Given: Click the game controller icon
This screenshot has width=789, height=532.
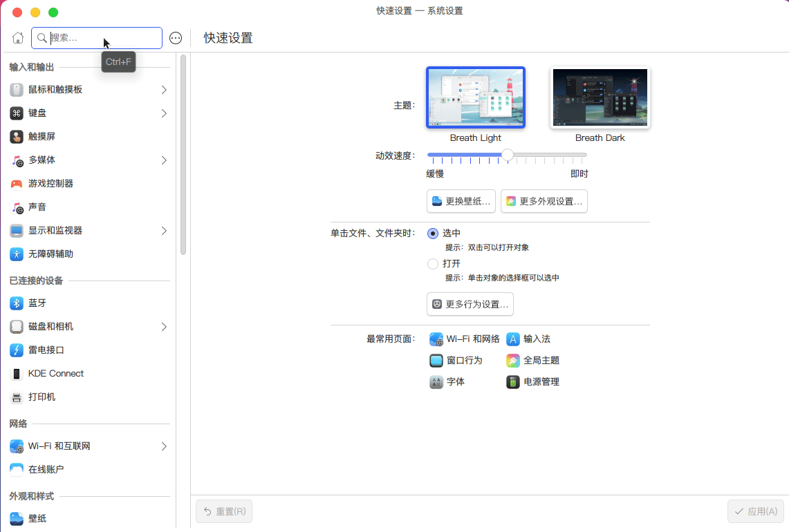Looking at the screenshot, I should click(17, 184).
